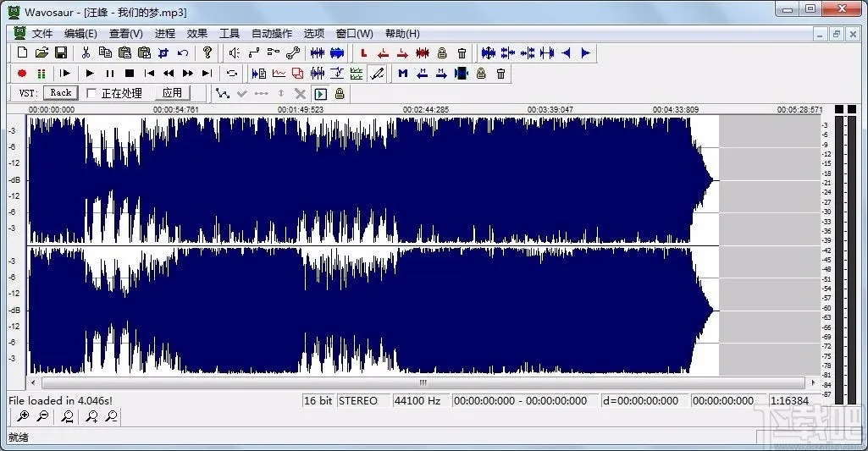
Task: Toggle the red marker-region icon beside the loop padlock
Action: point(423,53)
